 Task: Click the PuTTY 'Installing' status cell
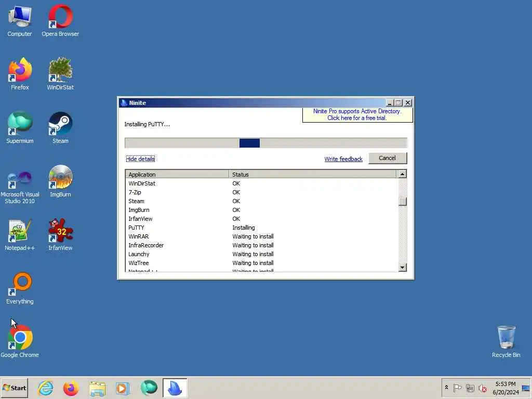coord(244,228)
